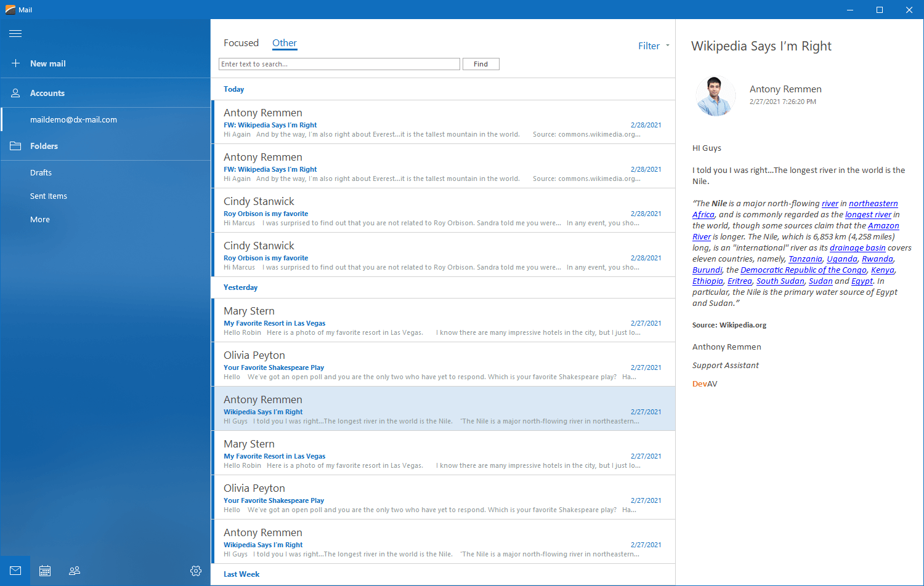Switch to the Focused tab

[241, 43]
